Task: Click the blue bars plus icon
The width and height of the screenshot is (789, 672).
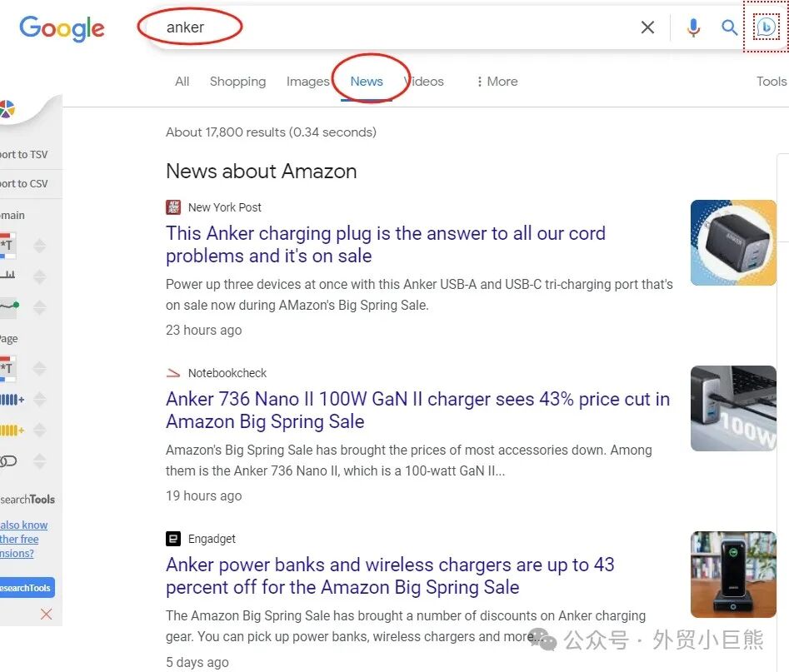Action: [x=12, y=400]
